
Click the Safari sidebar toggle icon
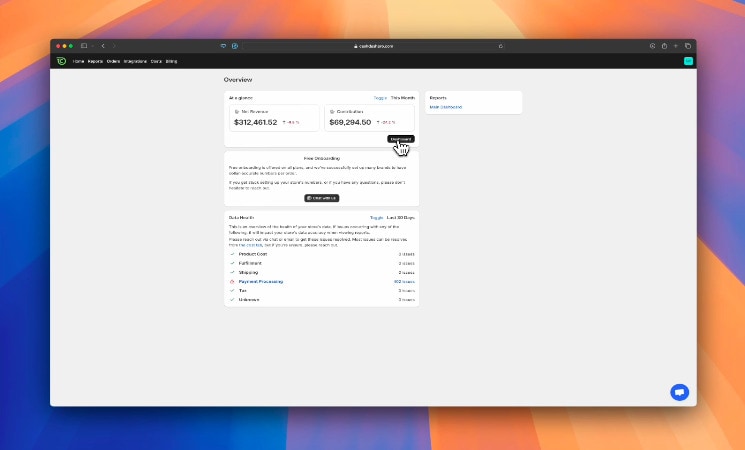pos(84,46)
